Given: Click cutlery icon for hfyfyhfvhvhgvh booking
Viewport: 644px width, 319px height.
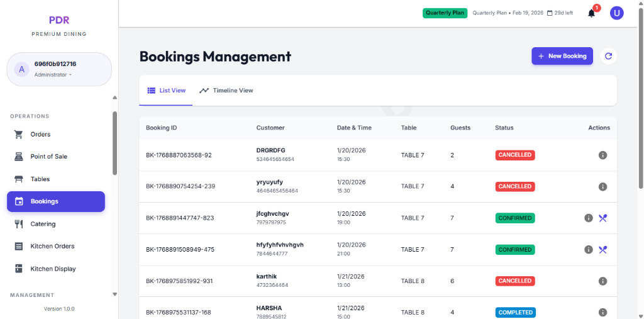Looking at the screenshot, I should tap(602, 250).
